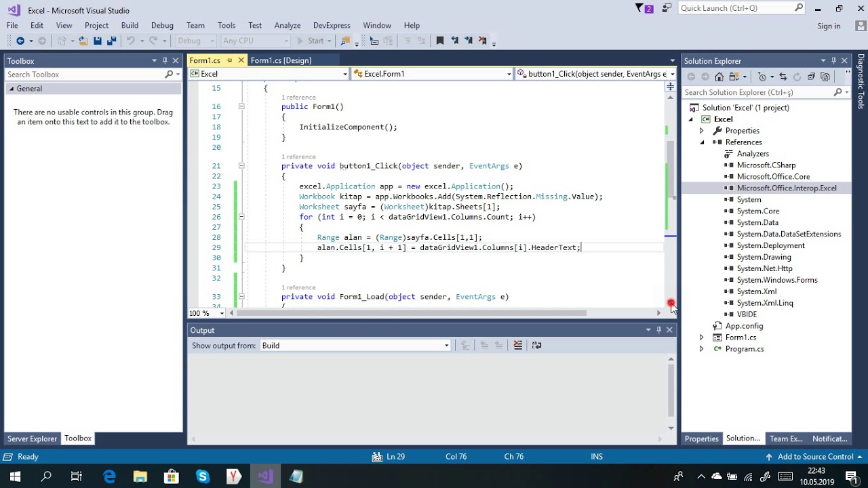Switch to Form1.cs [Design] tab
The width and height of the screenshot is (868, 488).
(281, 60)
